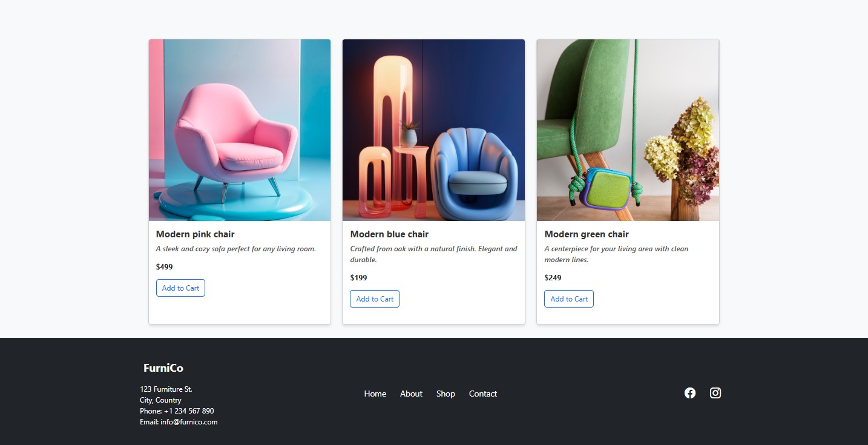Click the Modern blue chair title

[389, 234]
